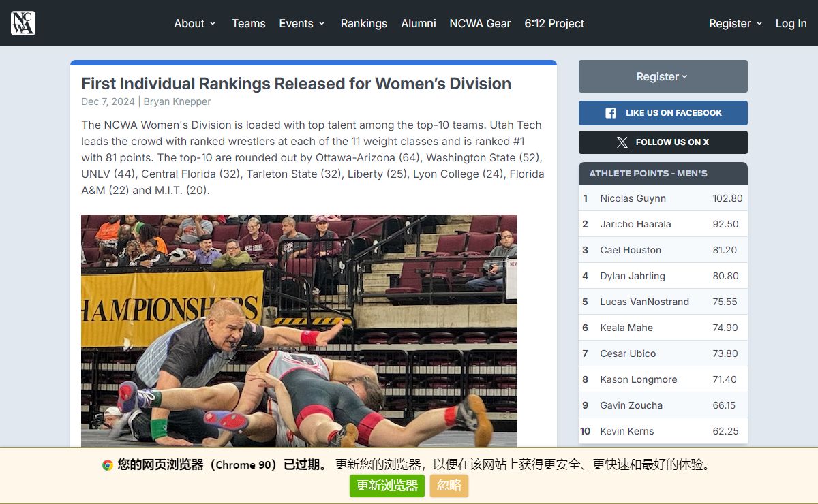Select athlete Cesar Ubico
This screenshot has height=504, width=818.
628,353
